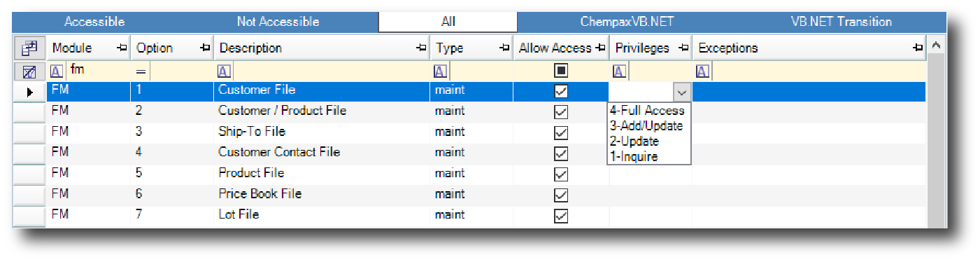Uncheck Allow Access for Product File

click(x=561, y=174)
